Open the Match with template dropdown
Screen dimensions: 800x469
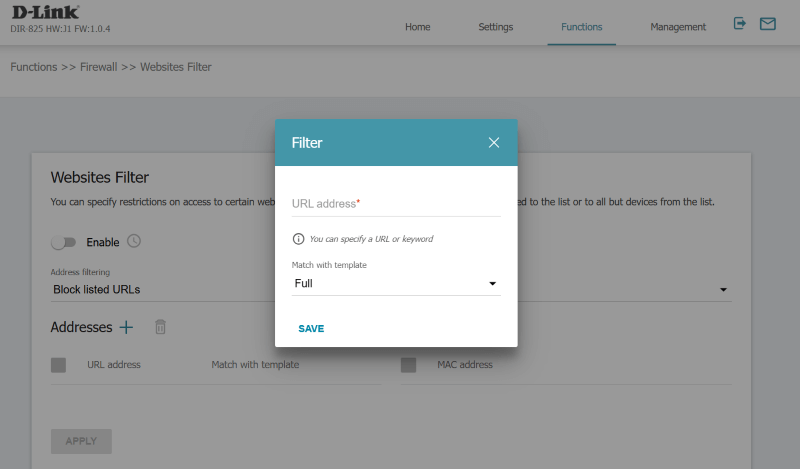point(396,284)
